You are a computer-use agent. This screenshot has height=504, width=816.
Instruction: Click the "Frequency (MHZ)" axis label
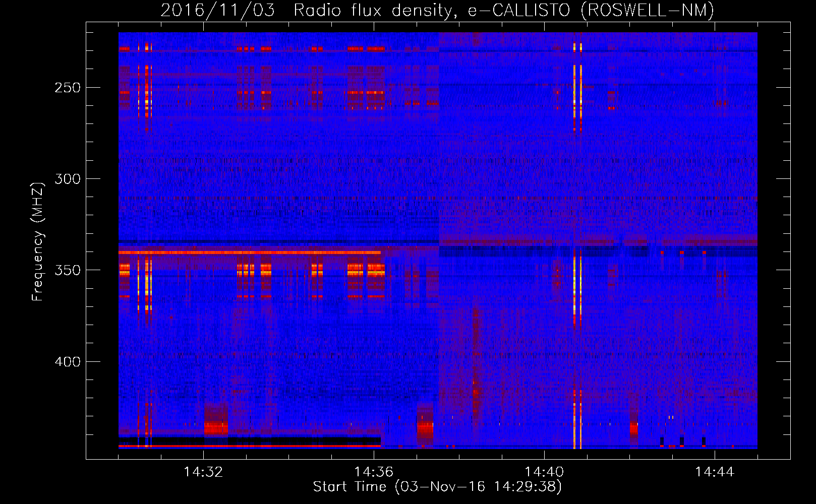[x=38, y=242]
